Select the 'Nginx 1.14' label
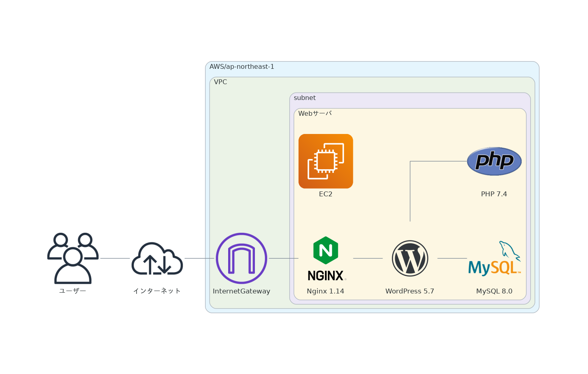Screen dimensions: 588x374 [326, 291]
